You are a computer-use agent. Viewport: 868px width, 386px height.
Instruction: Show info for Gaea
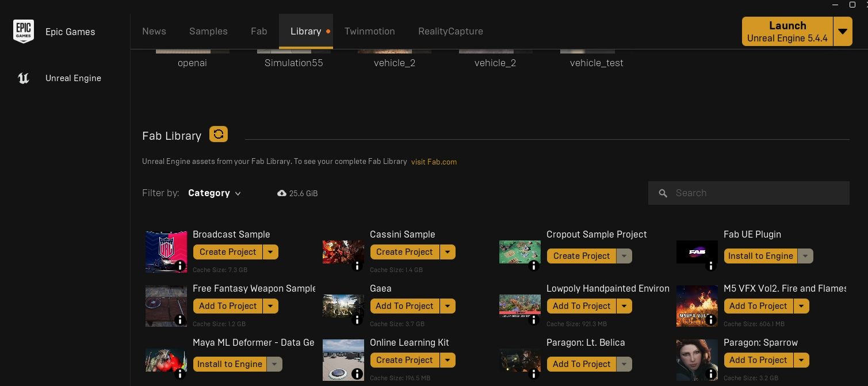click(x=357, y=320)
